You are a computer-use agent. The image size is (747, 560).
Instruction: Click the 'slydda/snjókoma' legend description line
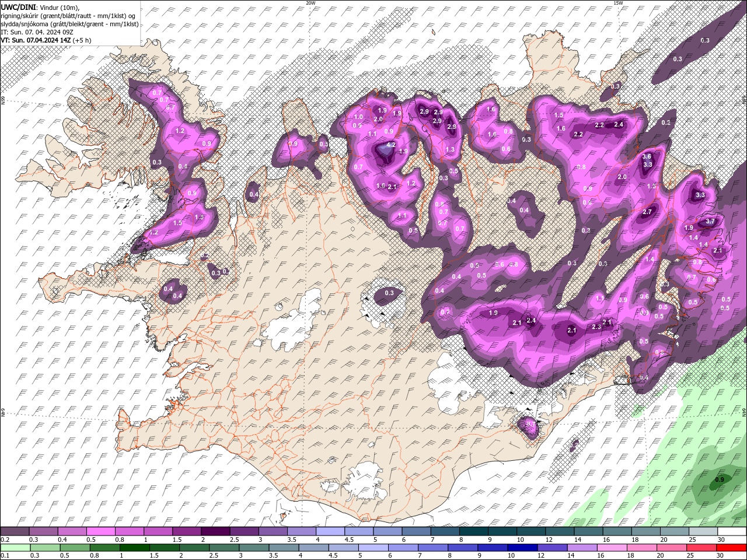(69, 24)
